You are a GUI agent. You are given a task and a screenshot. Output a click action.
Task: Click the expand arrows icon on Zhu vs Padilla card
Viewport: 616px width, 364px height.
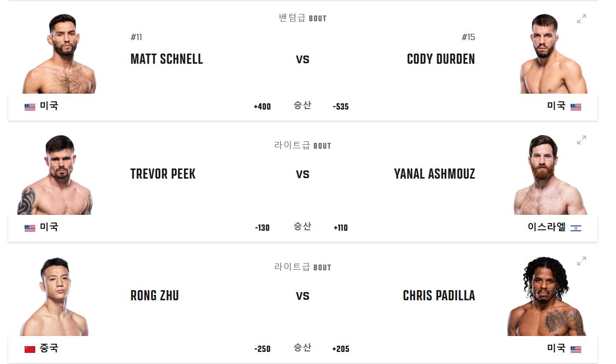(x=581, y=262)
